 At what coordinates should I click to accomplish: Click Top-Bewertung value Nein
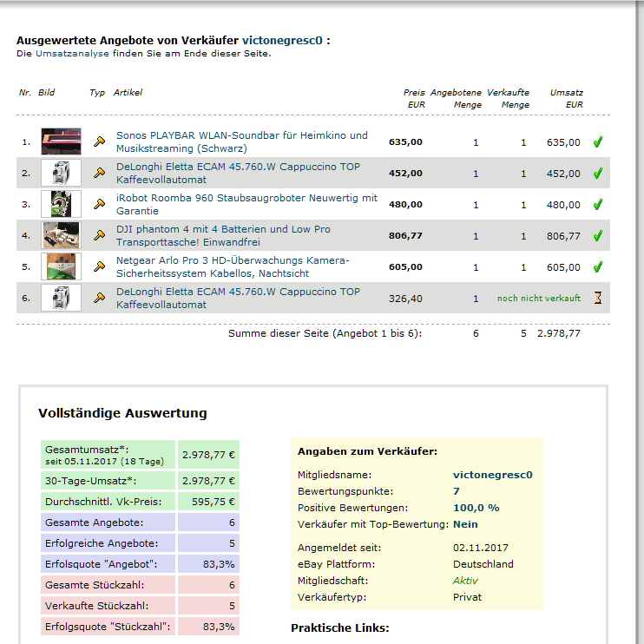465,524
